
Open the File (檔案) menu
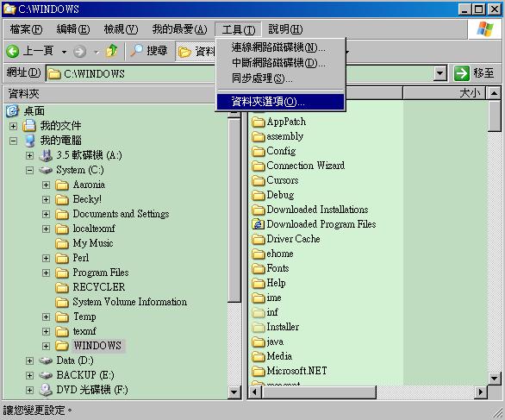click(x=26, y=29)
